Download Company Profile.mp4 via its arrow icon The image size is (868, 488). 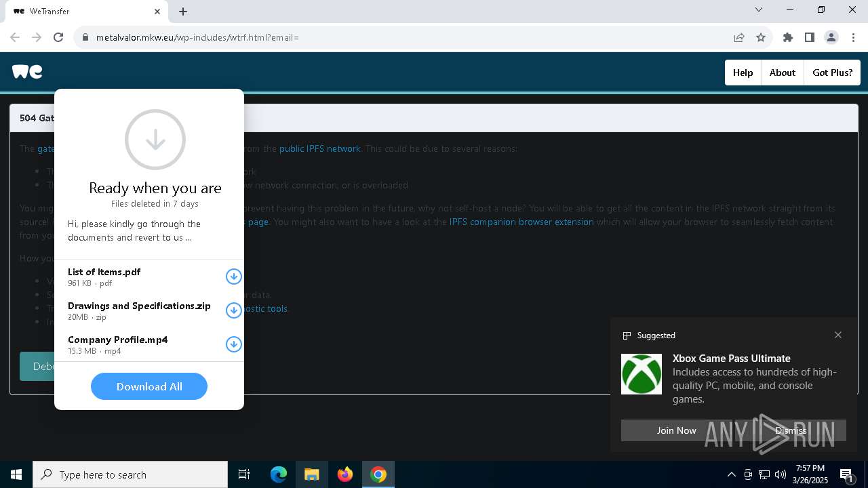233,344
